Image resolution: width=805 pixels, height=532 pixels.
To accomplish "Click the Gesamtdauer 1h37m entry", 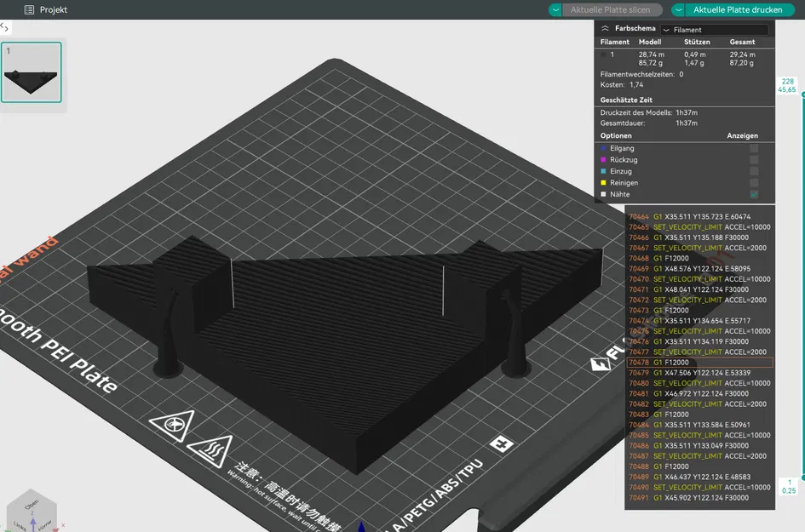I will pyautogui.click(x=649, y=123).
